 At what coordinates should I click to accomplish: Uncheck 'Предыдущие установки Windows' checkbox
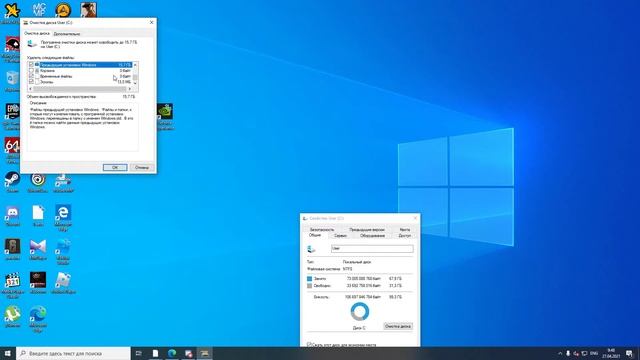click(31, 64)
